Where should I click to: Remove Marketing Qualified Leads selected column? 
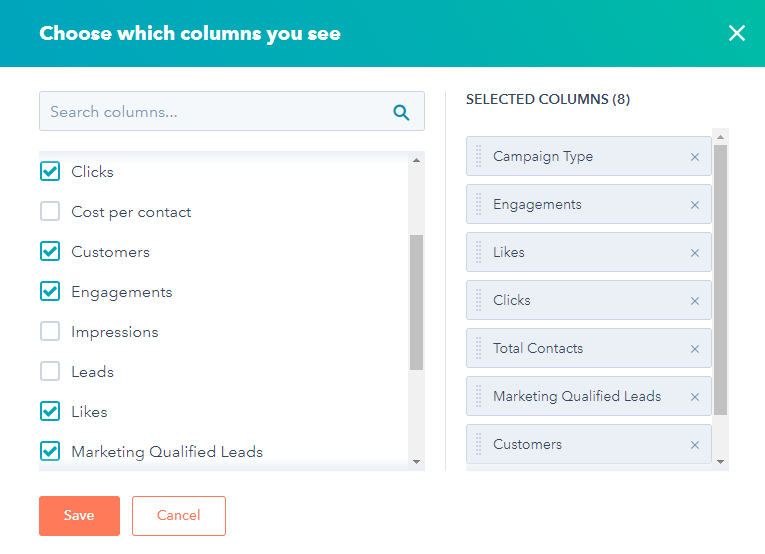(x=695, y=397)
